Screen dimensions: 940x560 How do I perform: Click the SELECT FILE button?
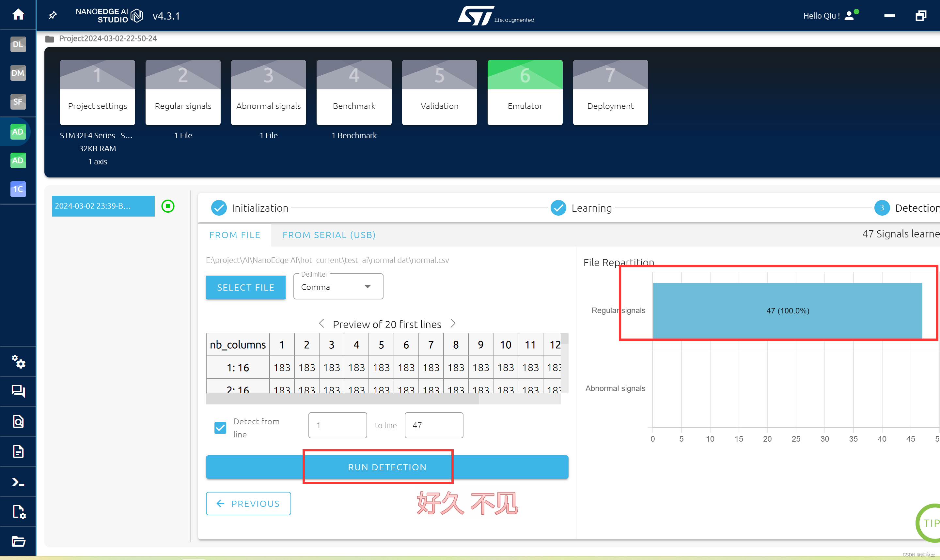click(245, 287)
